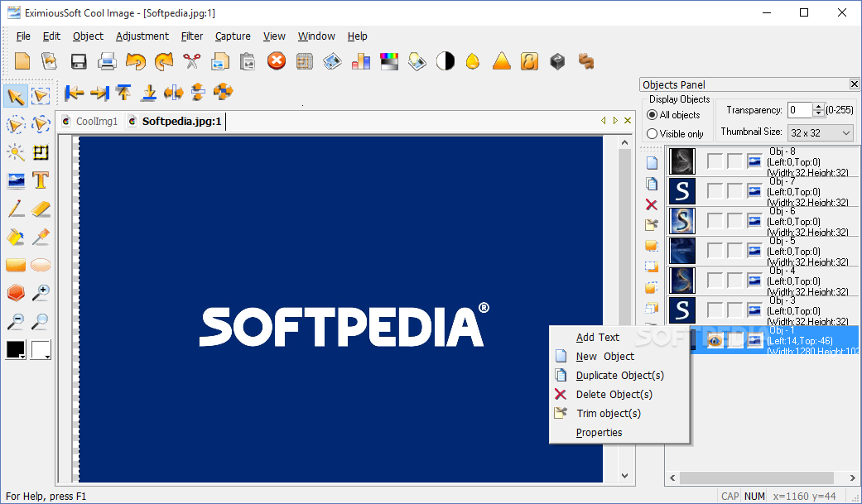Increase Transparency with the up stepper arrow
The width and height of the screenshot is (862, 504).
point(819,107)
